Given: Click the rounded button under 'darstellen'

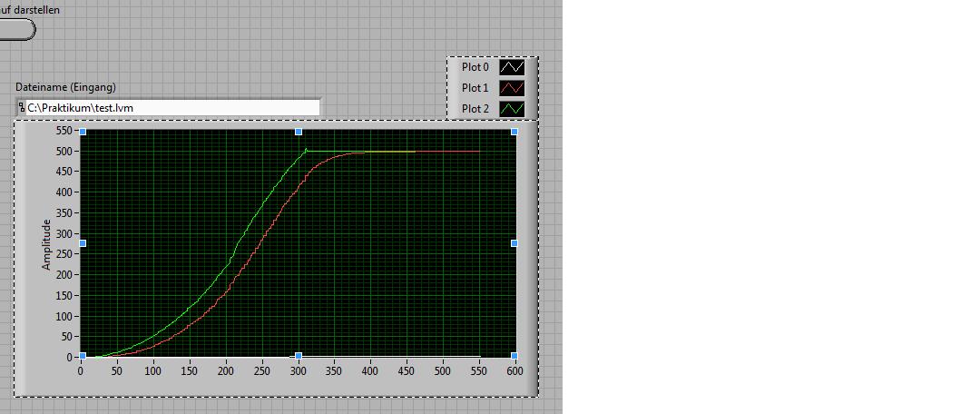Looking at the screenshot, I should coord(17,29).
